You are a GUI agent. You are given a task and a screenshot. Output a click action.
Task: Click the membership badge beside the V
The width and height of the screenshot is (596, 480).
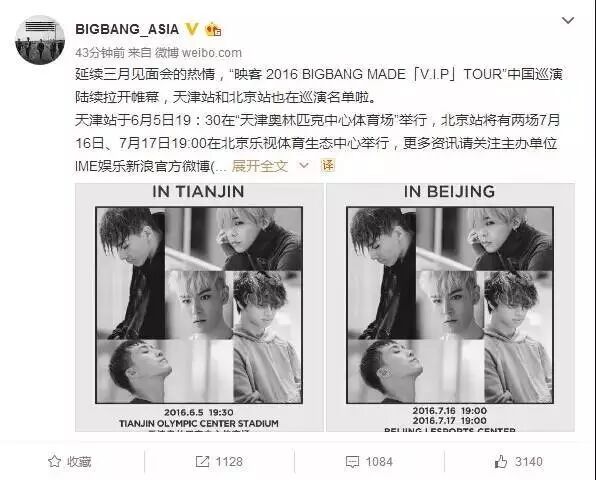[213, 30]
